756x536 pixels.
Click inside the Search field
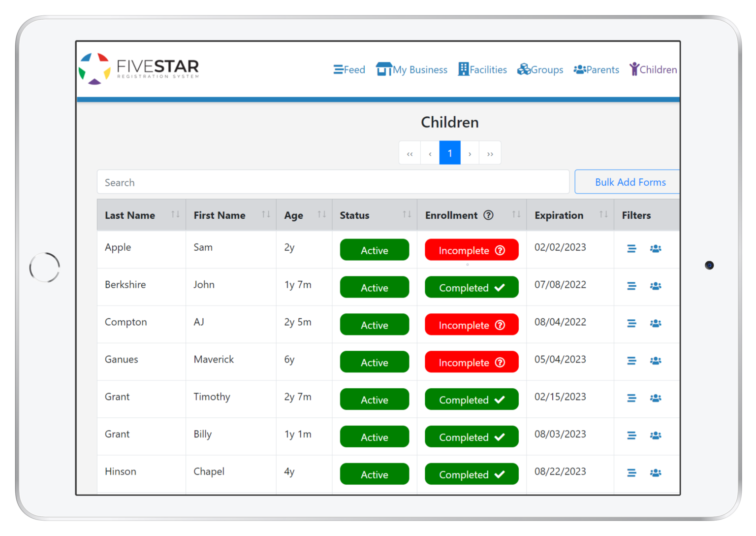[x=333, y=182]
